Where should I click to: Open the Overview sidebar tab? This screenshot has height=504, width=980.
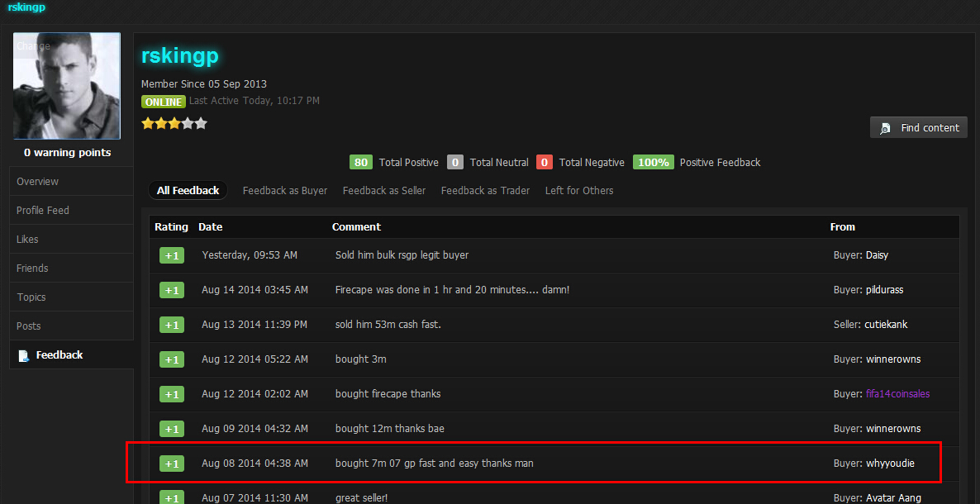point(71,181)
